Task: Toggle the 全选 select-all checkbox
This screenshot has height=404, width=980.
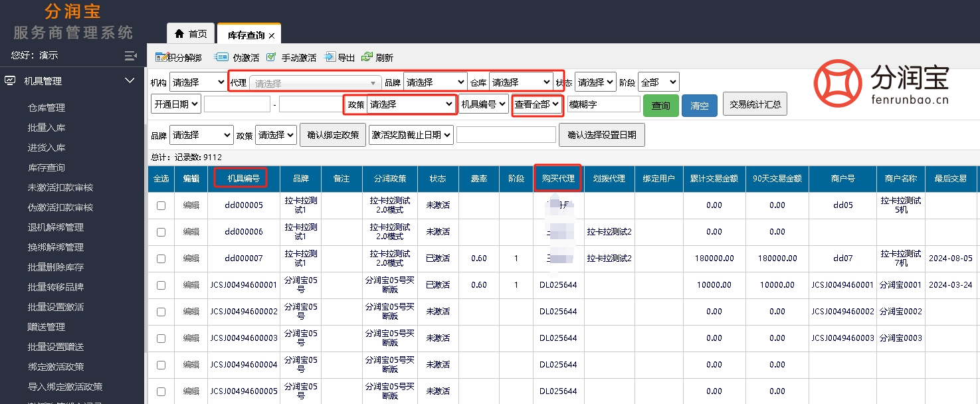Action: coord(160,178)
